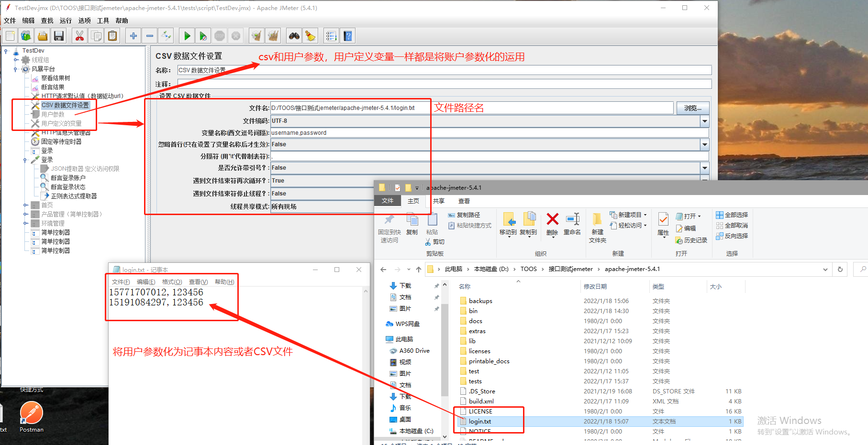Click the Reset search broom icon

point(311,36)
